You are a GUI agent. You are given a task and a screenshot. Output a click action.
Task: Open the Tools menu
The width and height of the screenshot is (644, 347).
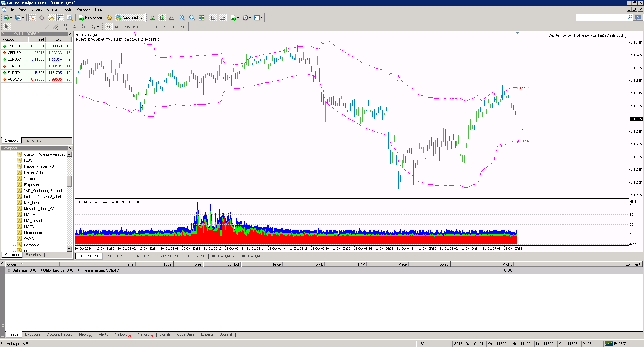tap(67, 9)
